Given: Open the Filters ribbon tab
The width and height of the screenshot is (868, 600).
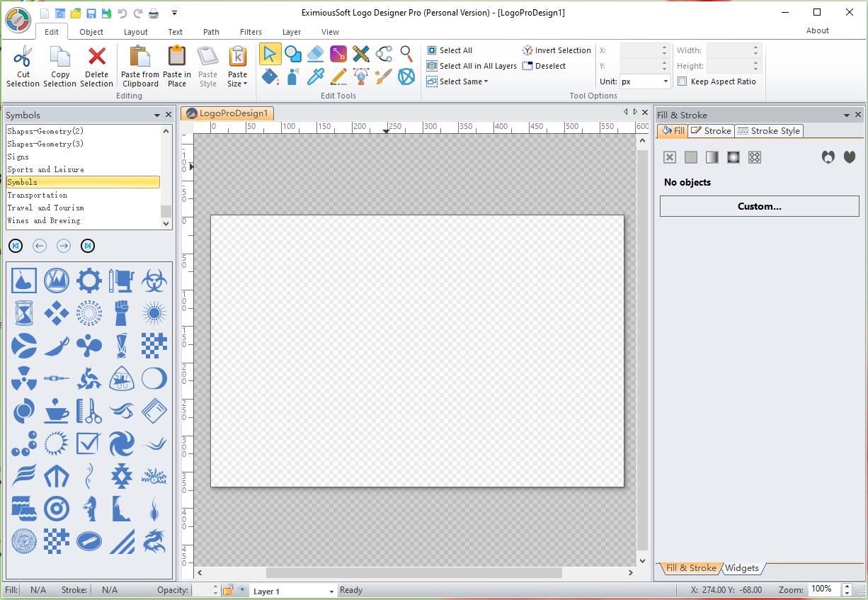Looking at the screenshot, I should [251, 32].
